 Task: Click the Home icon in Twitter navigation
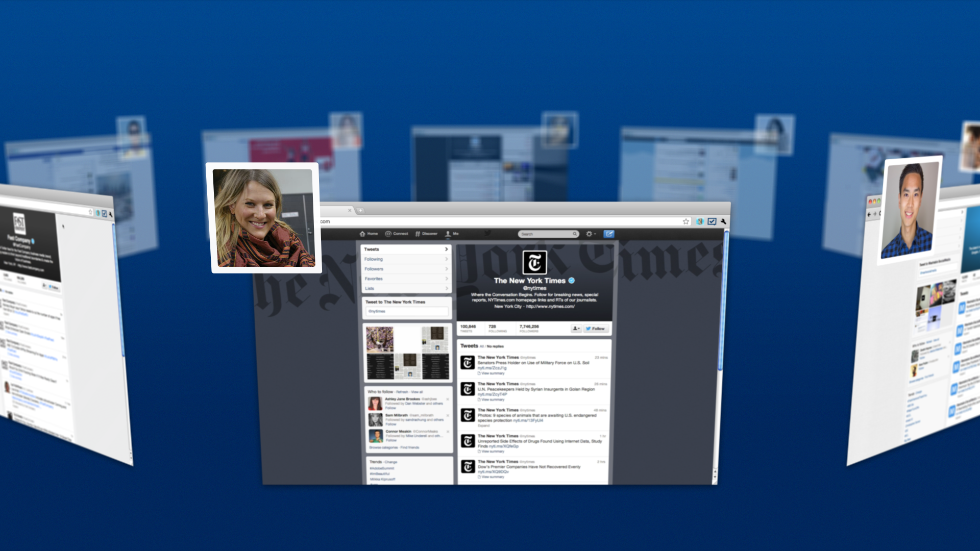click(362, 234)
